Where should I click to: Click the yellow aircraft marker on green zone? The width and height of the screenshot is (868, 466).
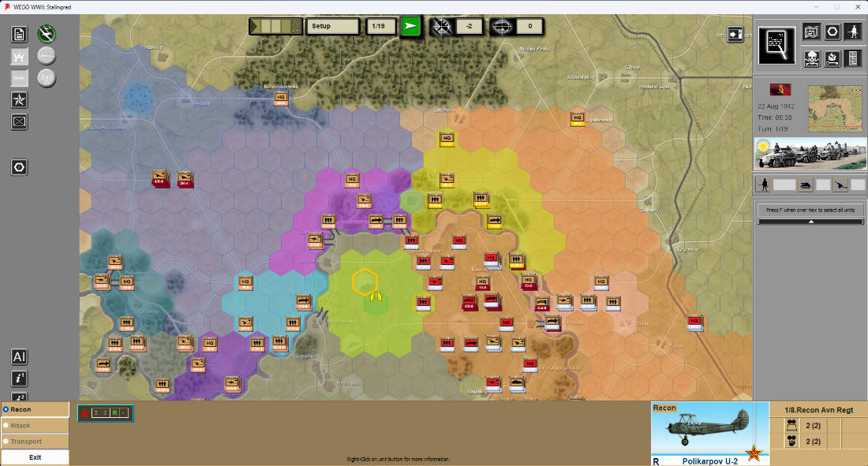376,296
